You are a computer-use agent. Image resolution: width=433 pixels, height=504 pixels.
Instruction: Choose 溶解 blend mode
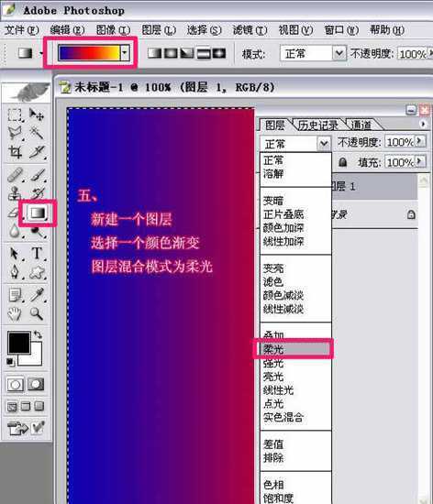[x=272, y=173]
